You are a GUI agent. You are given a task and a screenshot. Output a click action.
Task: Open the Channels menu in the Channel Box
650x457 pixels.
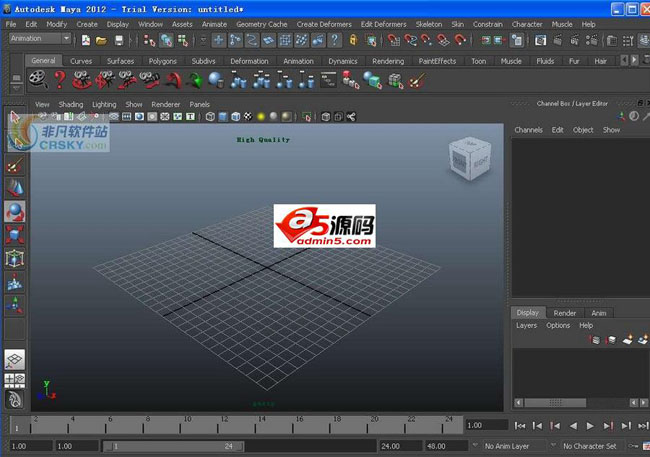528,130
